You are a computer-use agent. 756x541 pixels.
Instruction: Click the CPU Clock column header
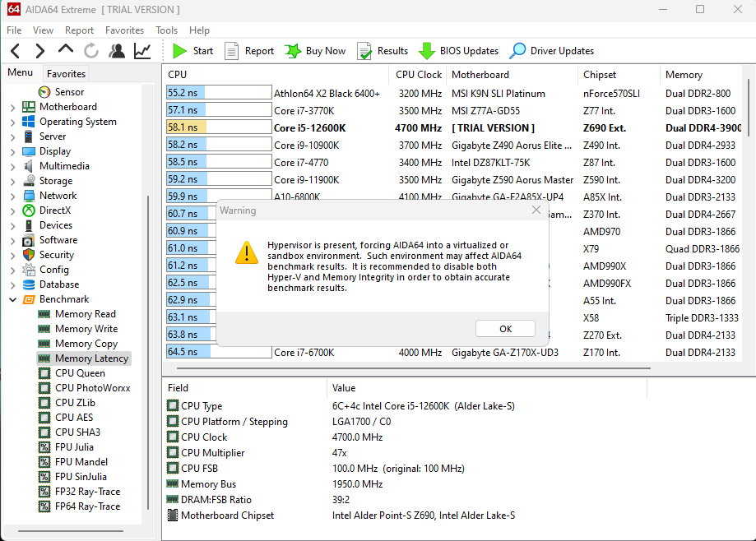tap(418, 75)
